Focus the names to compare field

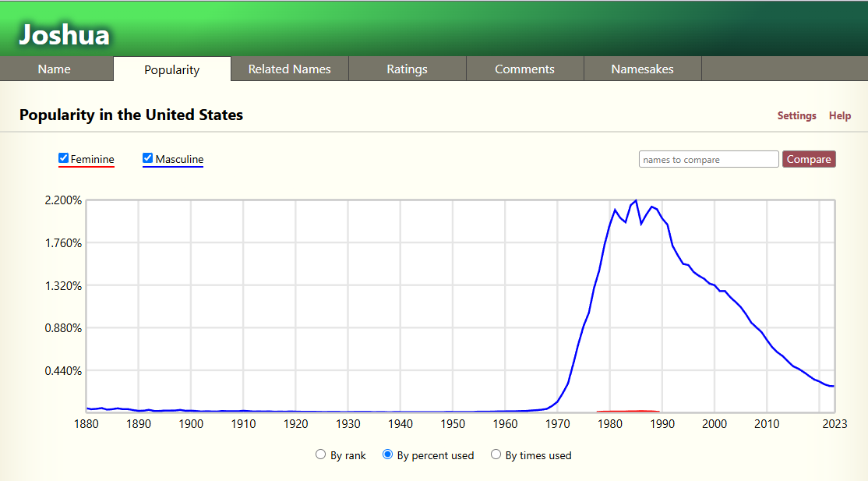(708, 159)
